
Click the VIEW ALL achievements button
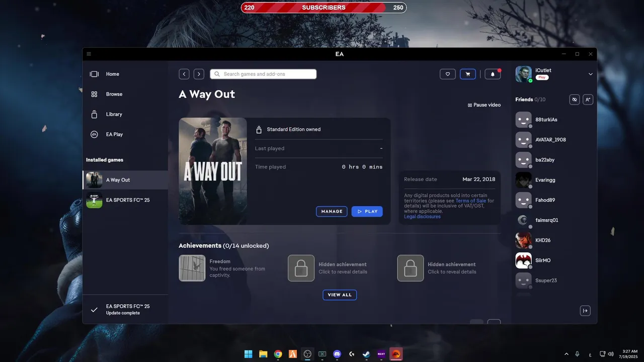point(340,295)
